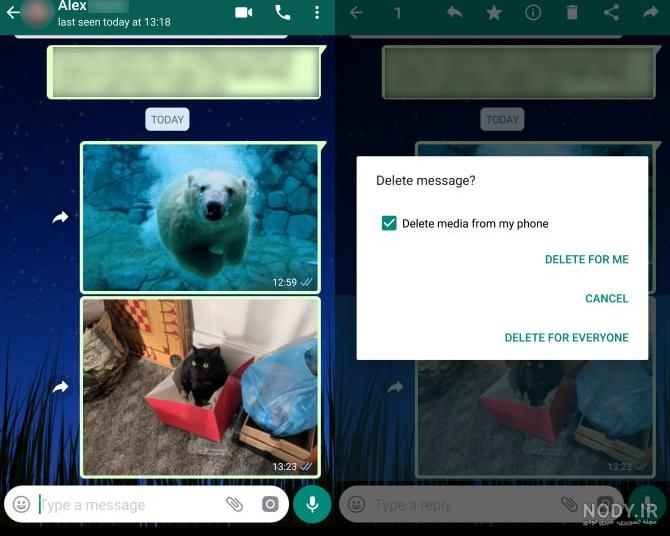Toggle Delete media from my phone checkbox
Image resolution: width=670 pixels, height=536 pixels.
click(x=389, y=223)
